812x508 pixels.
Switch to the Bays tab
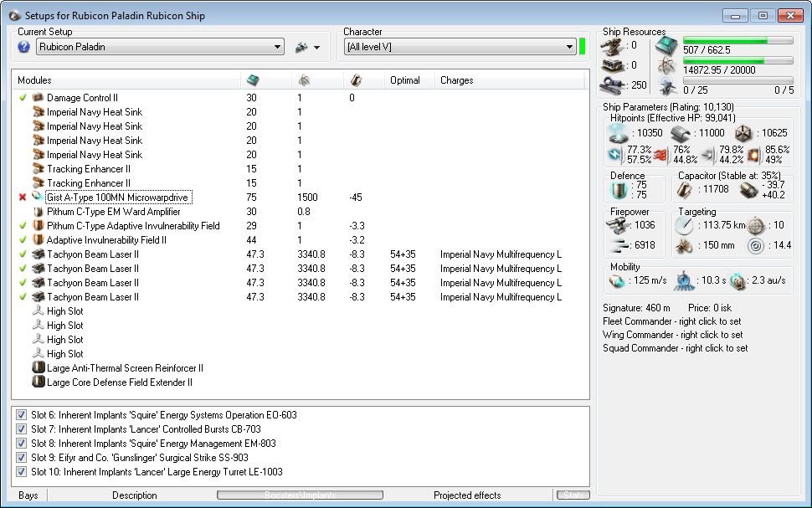(x=28, y=495)
